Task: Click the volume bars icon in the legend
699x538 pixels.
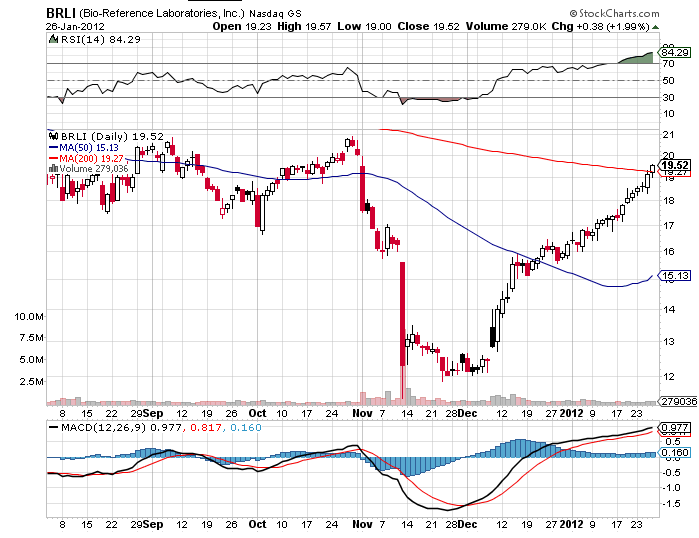Action: (53, 168)
